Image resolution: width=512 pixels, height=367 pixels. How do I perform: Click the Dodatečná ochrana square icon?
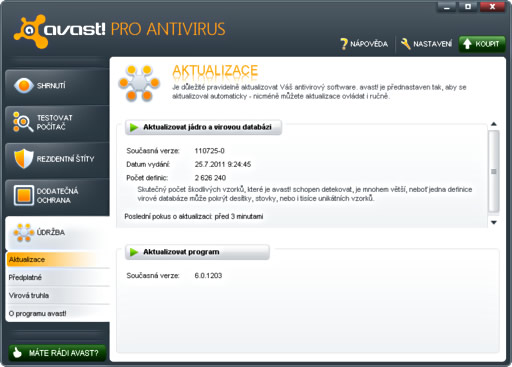[24, 195]
